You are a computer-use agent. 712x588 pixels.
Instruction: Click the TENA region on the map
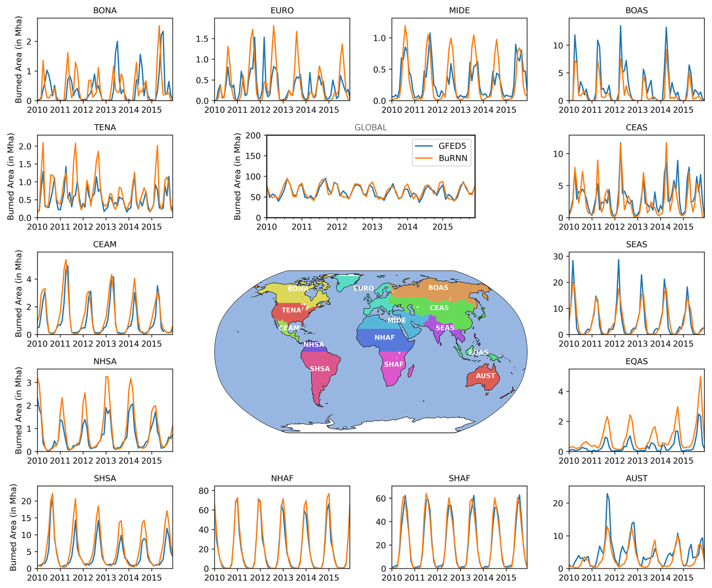[x=291, y=310]
